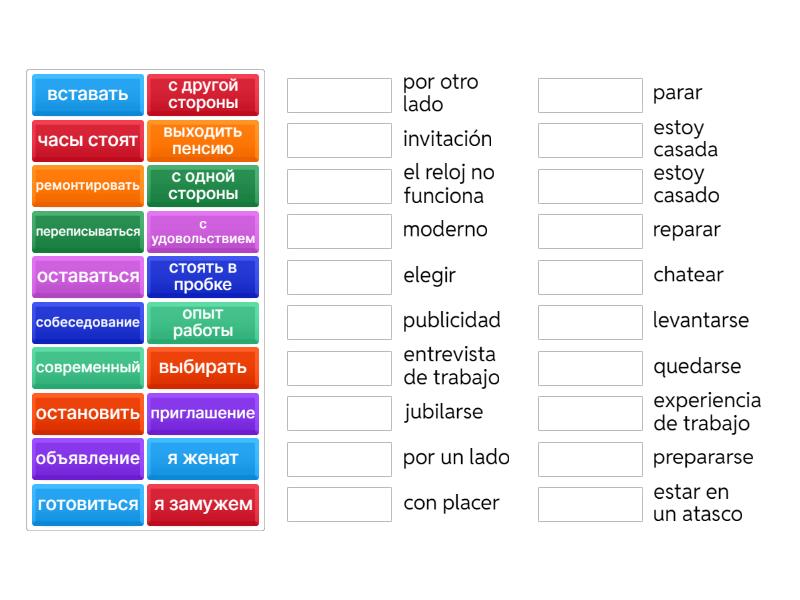Pick the 'часы стоят' word tile

point(88,141)
